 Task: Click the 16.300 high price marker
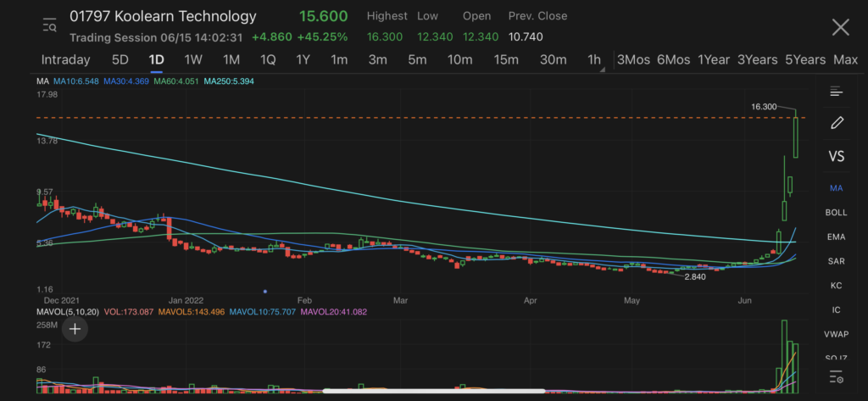(x=764, y=107)
